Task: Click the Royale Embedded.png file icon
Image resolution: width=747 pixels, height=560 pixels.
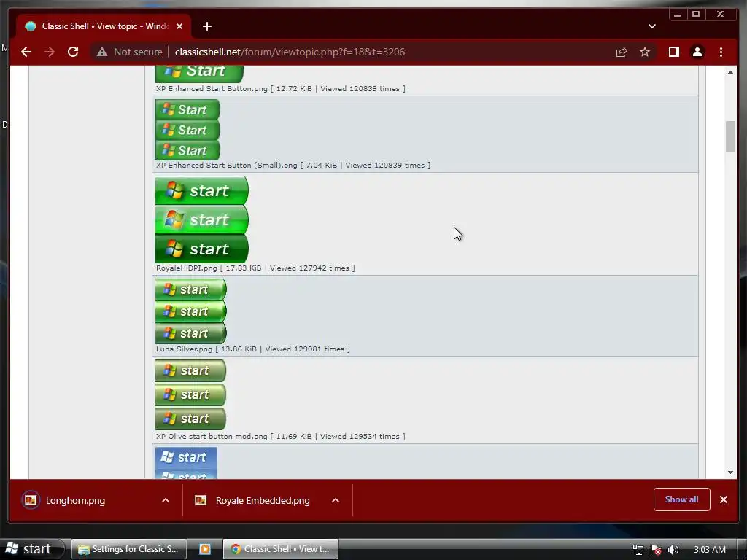Action: (x=201, y=500)
